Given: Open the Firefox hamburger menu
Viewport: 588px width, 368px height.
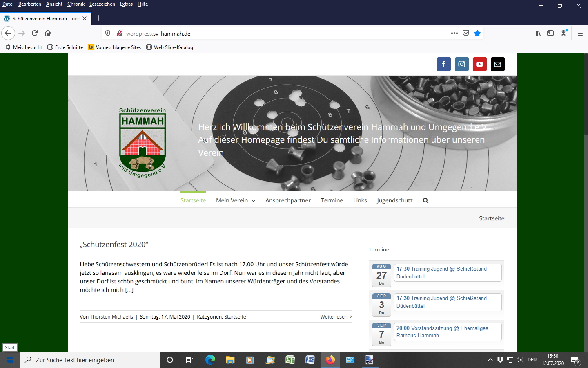Looking at the screenshot, I should point(580,33).
